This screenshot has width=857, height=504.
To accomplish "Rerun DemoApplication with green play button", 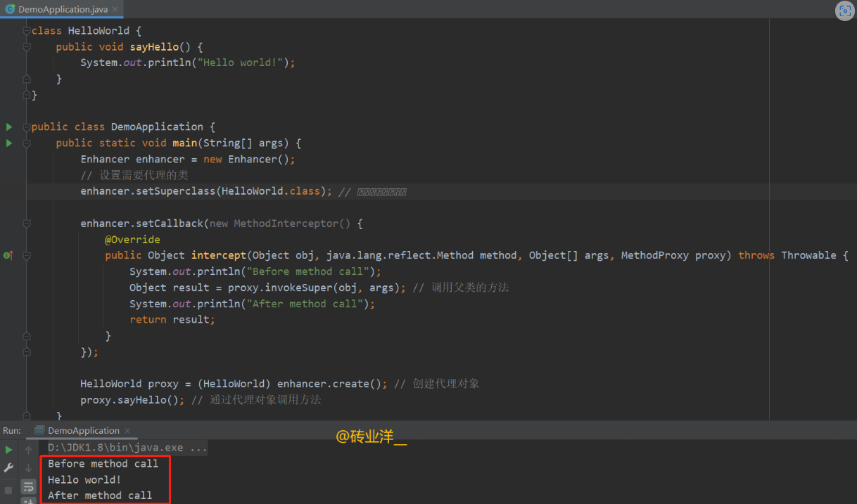I will (8, 449).
